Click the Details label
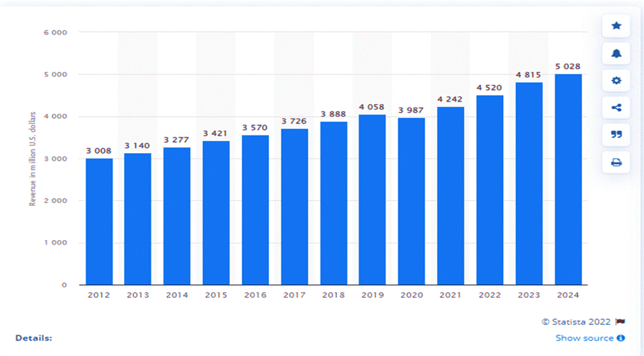The width and height of the screenshot is (644, 356). click(x=34, y=338)
